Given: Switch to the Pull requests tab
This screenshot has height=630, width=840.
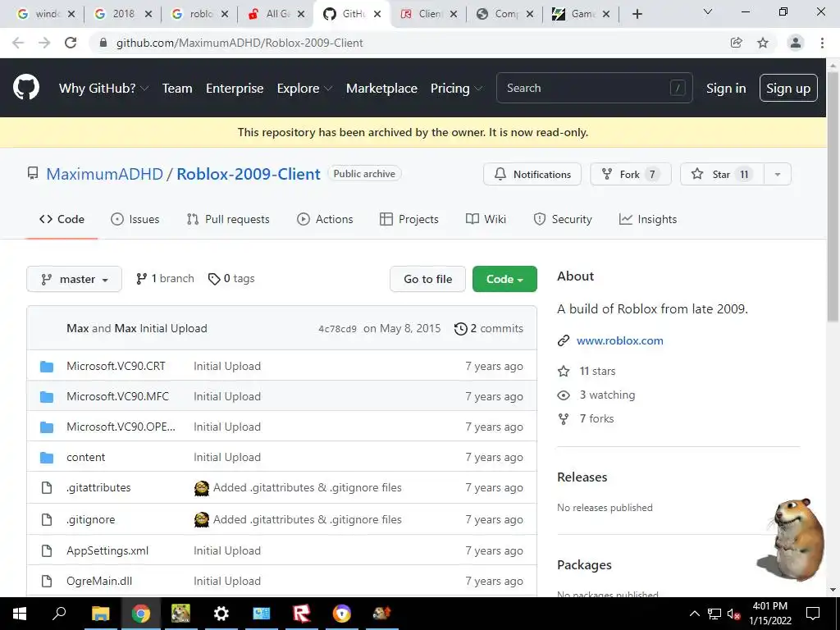Looking at the screenshot, I should tap(228, 219).
